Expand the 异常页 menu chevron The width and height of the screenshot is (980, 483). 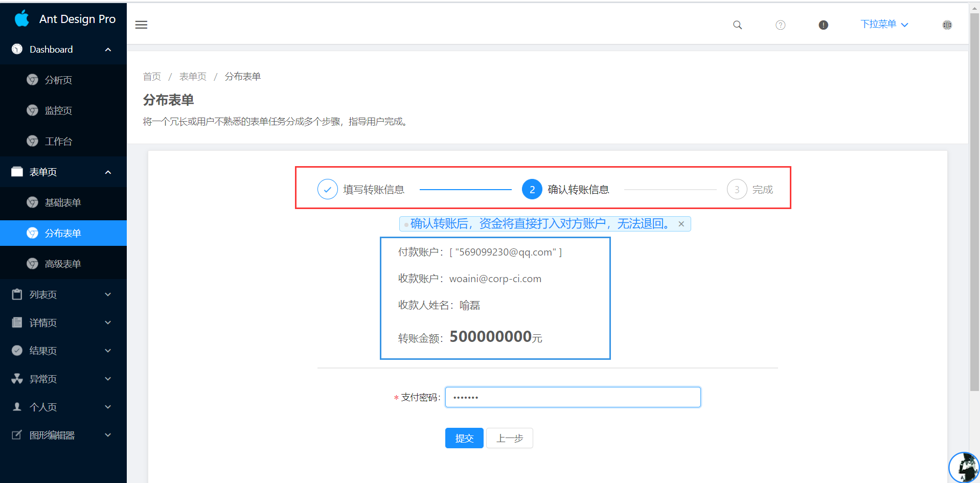point(108,379)
